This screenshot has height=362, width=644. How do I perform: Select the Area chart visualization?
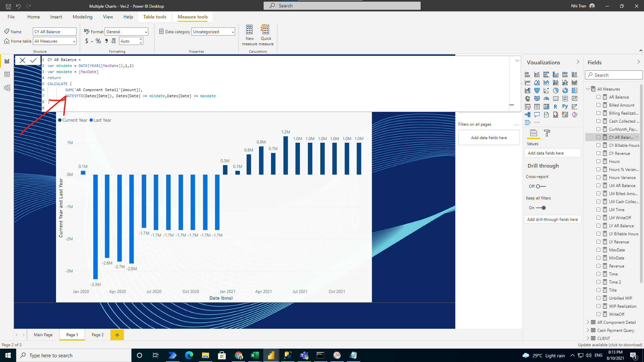537,82
